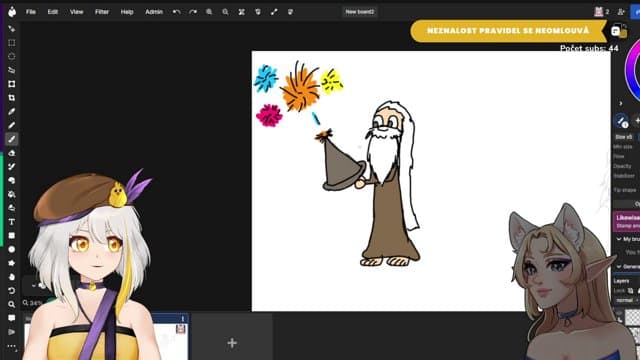Open the Edit menu
The width and height of the screenshot is (640, 360).
(53, 12)
